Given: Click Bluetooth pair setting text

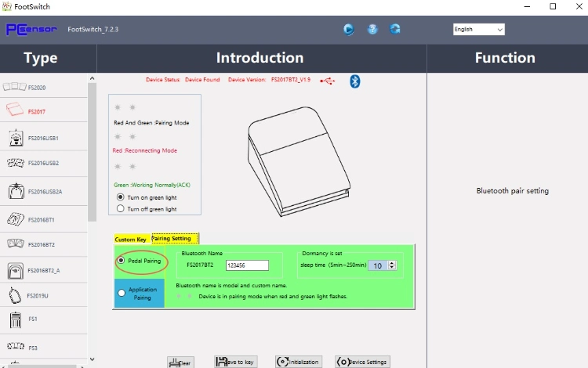Looking at the screenshot, I should click(512, 190).
